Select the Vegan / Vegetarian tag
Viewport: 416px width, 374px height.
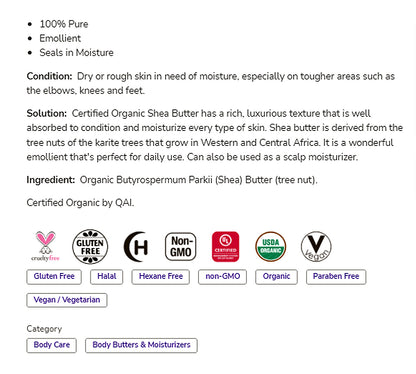[x=67, y=300]
